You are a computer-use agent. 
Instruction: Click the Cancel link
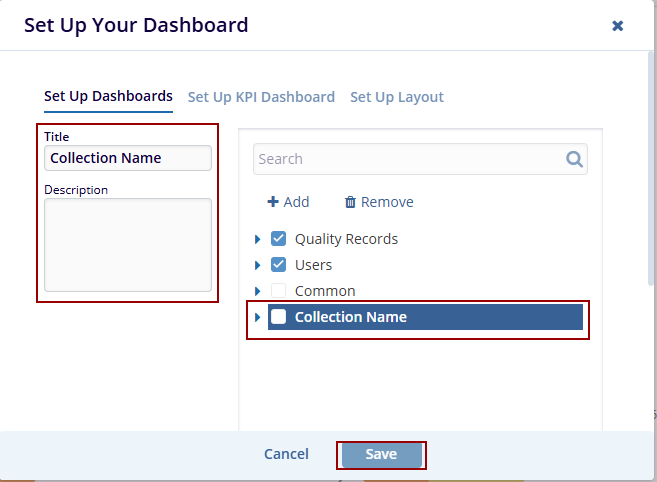coord(286,454)
